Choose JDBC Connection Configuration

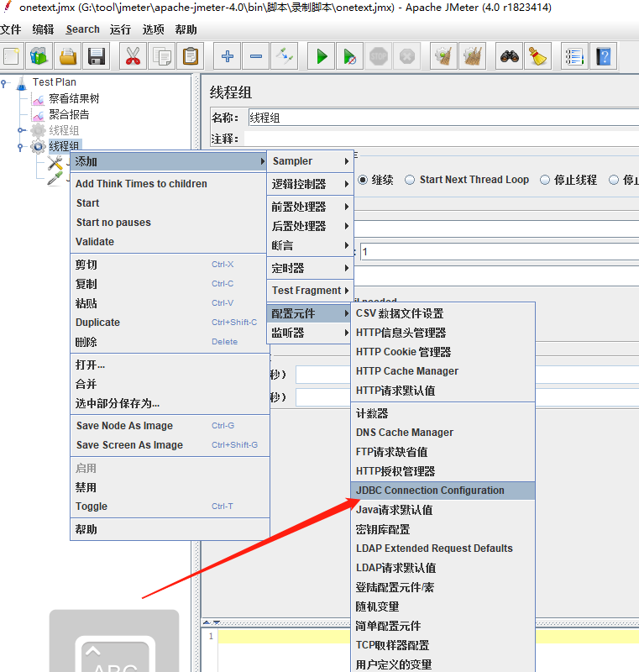(443, 491)
